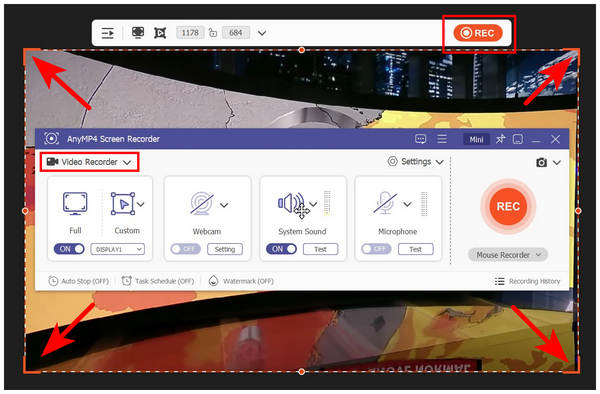The width and height of the screenshot is (600, 394).
Task: Click Test button under Microphone
Action: (x=416, y=249)
